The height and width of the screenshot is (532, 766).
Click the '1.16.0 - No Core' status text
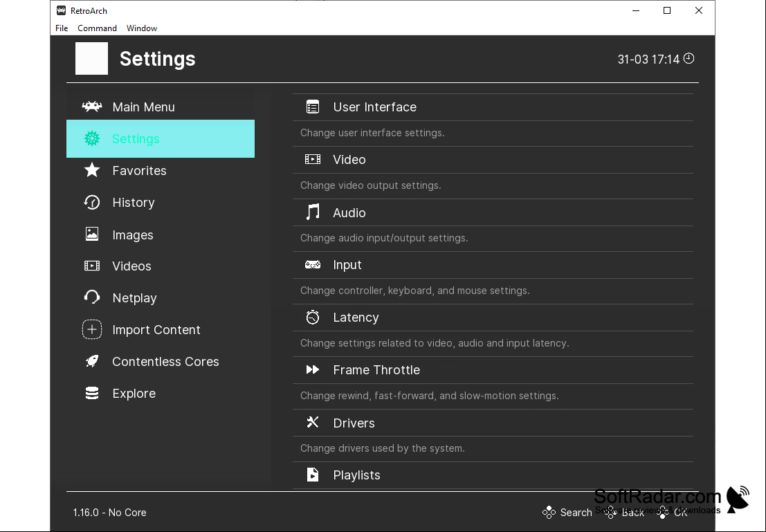[x=110, y=513]
